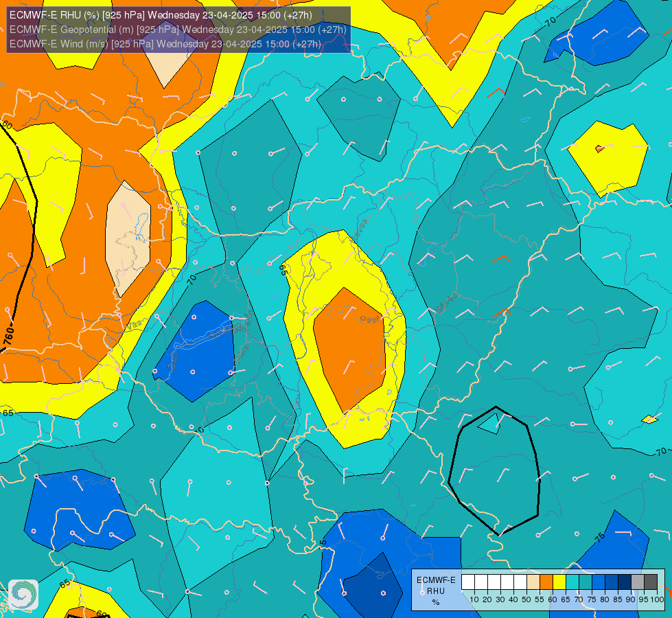Image resolution: width=672 pixels, height=618 pixels.
Task: Pick the 80–85 dark blue legend swatch
Action: 612,582
